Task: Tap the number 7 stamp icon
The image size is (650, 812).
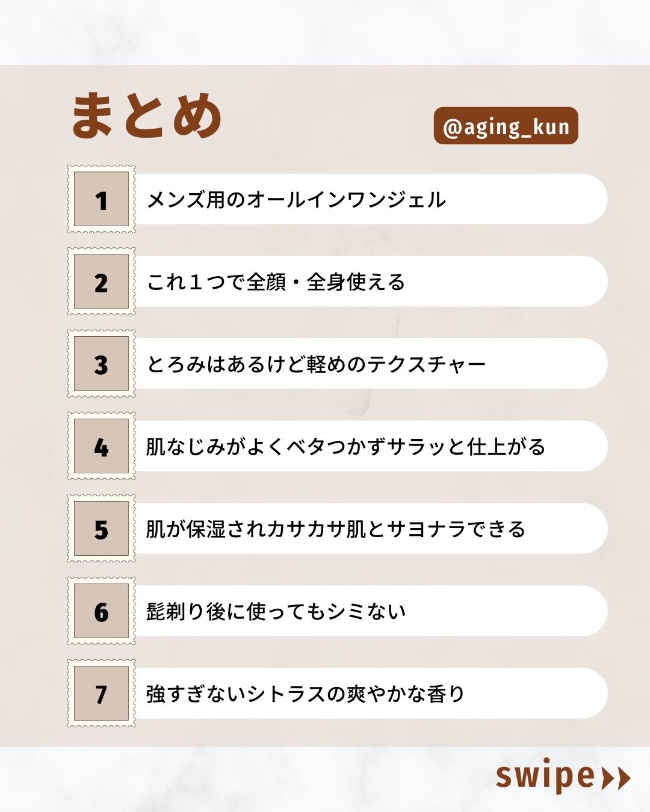Action: tap(101, 694)
